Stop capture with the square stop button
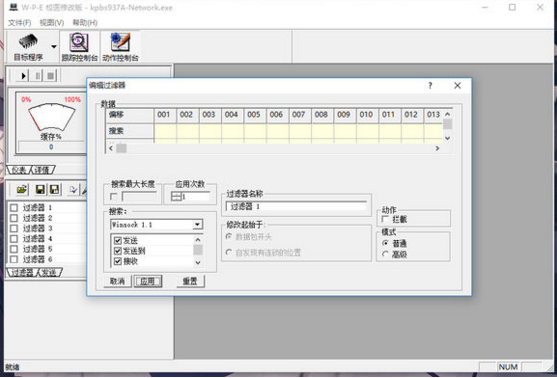The width and height of the screenshot is (557, 378). click(51, 76)
